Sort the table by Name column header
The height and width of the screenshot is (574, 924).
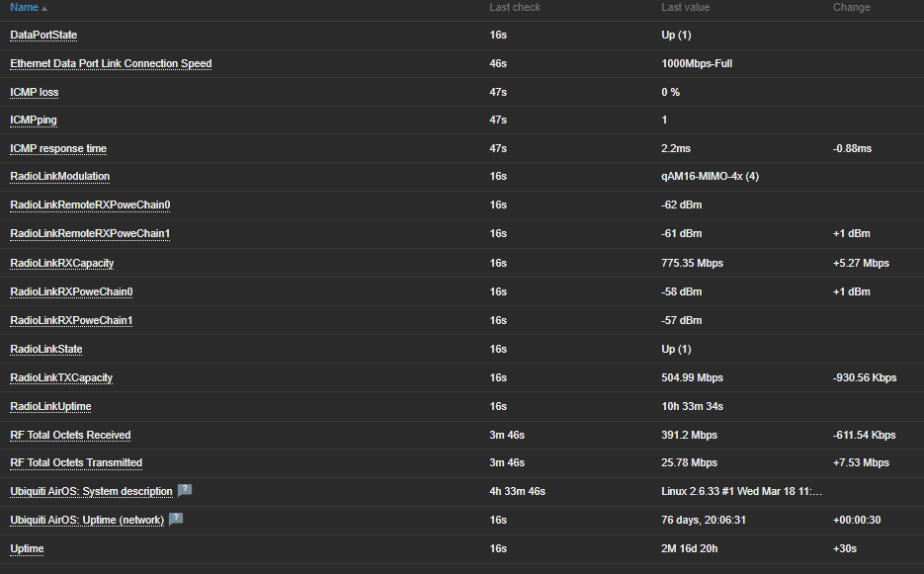24,7
